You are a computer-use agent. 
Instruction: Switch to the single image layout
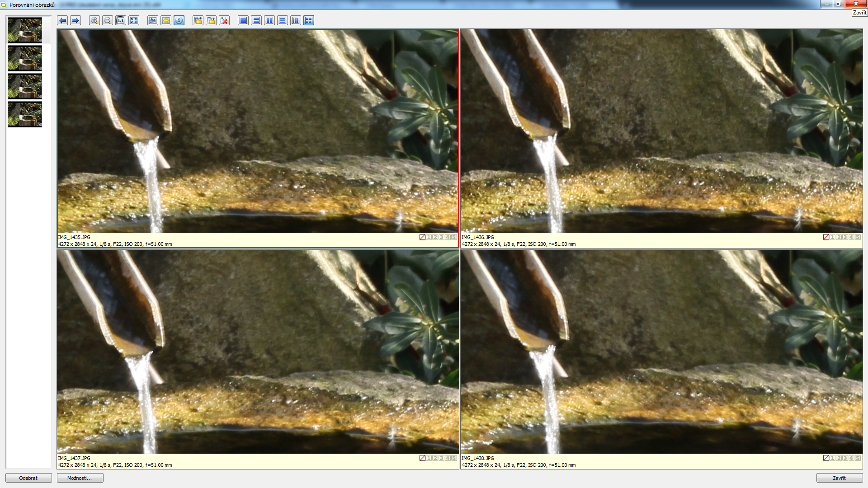[x=243, y=21]
